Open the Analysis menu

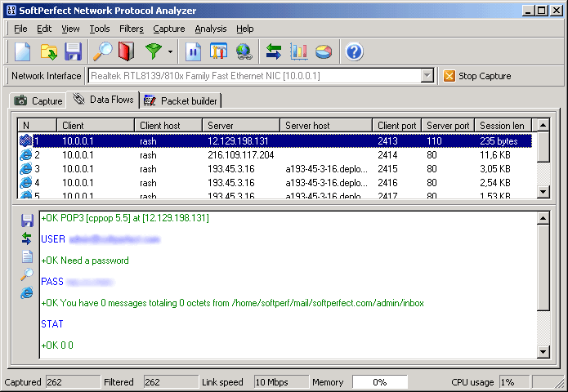211,29
